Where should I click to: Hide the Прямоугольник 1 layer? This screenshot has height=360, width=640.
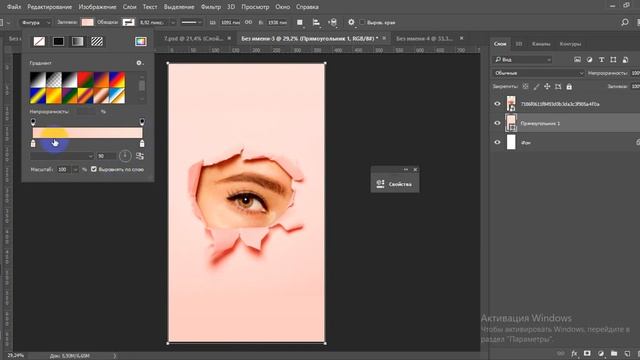[x=497, y=123]
